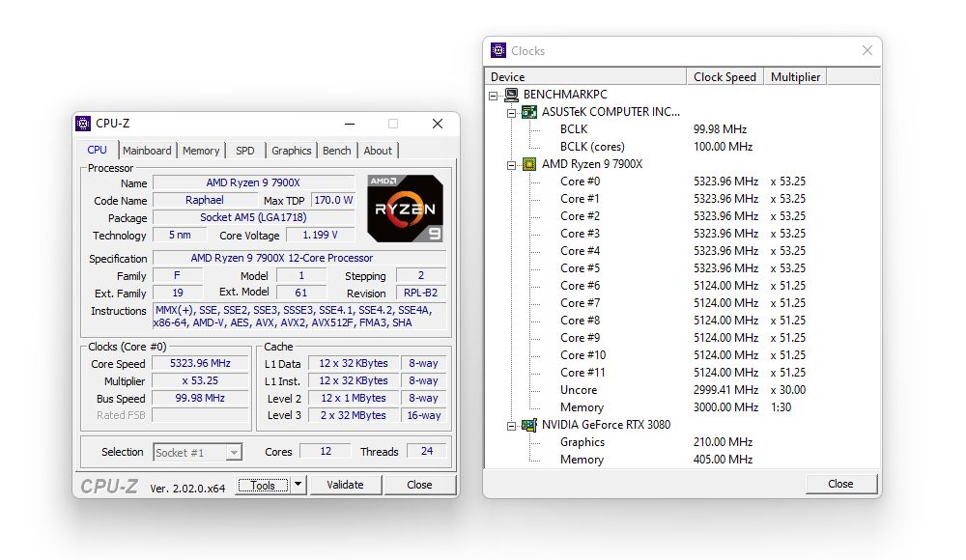The width and height of the screenshot is (966, 560).
Task: Select the Core #3 row
Action: click(x=683, y=234)
